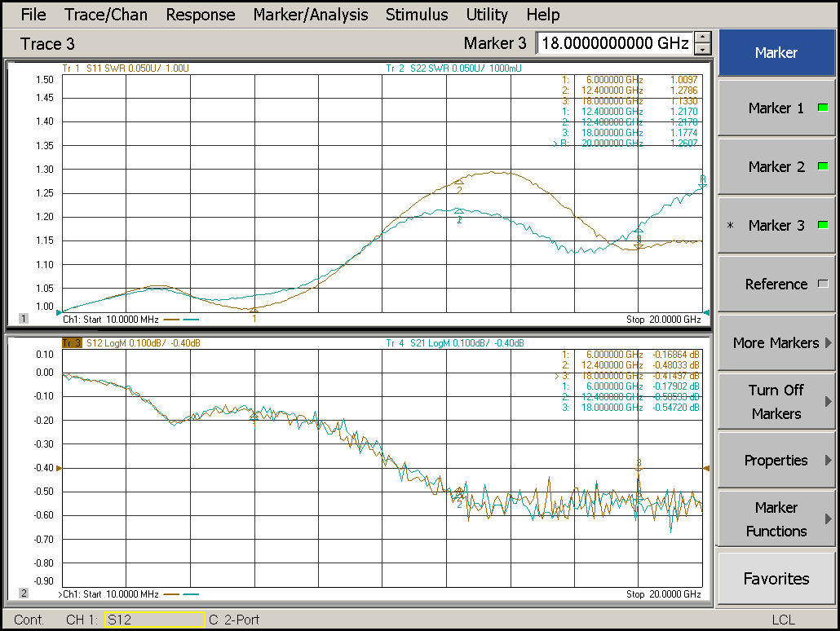Viewport: 840px width, 631px height.
Task: Click S12 marker 3 triangle at 18 GHz
Action: pyautogui.click(x=639, y=470)
